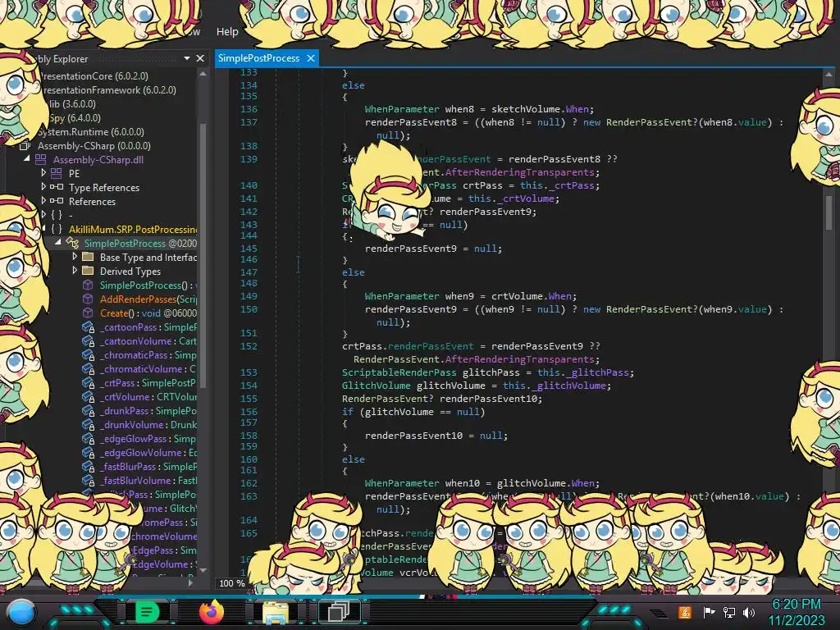This screenshot has height=630, width=840.
Task: Click 'GlitchVolume' type on line 154
Action: tap(376, 386)
